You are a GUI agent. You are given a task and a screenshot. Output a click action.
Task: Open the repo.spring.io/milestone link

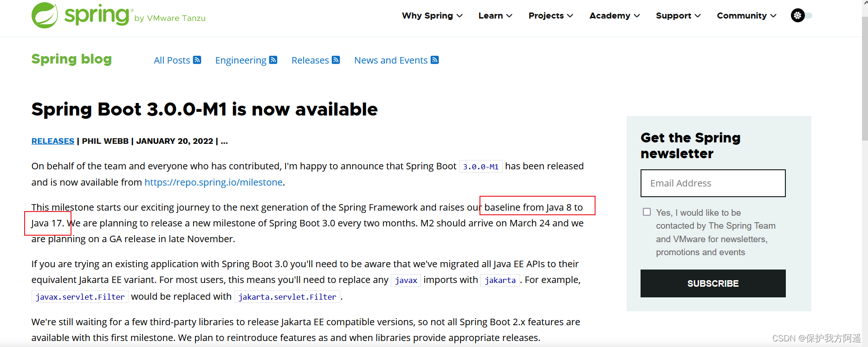point(214,182)
